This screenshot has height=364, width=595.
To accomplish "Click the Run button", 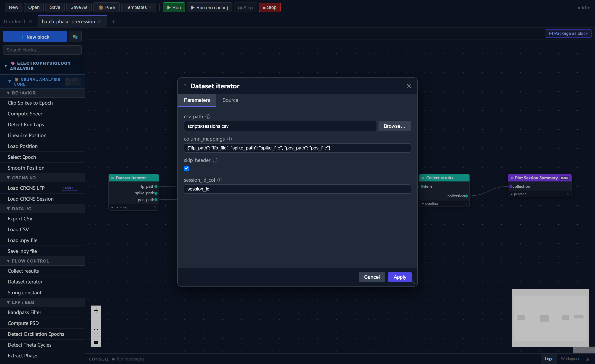I will 174,8.
